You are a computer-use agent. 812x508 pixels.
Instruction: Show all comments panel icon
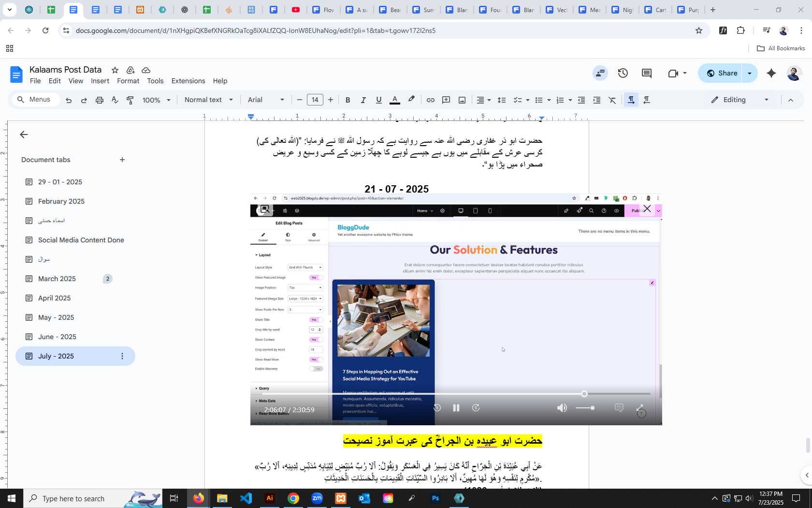647,73
